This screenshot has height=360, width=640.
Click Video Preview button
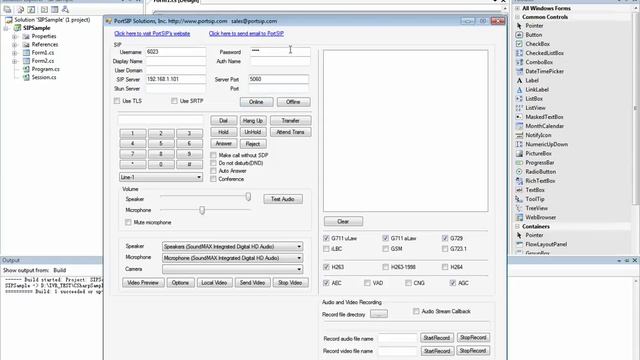[143, 282]
